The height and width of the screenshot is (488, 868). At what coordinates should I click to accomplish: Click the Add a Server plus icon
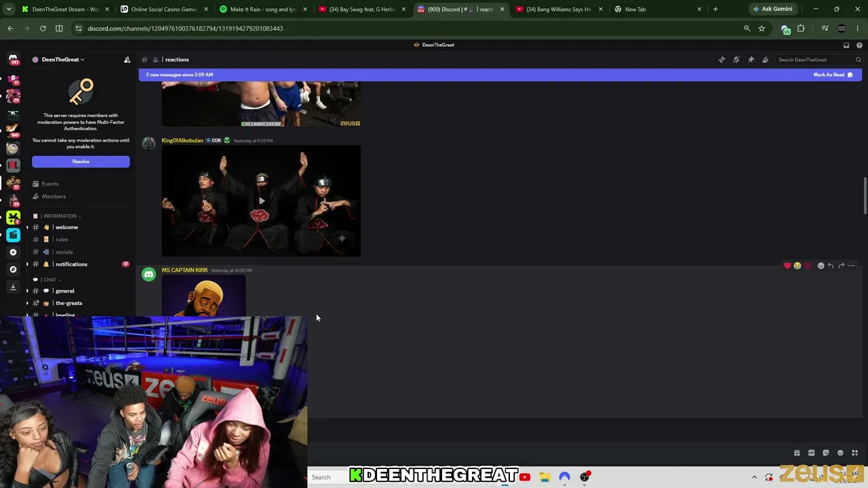[x=13, y=252]
